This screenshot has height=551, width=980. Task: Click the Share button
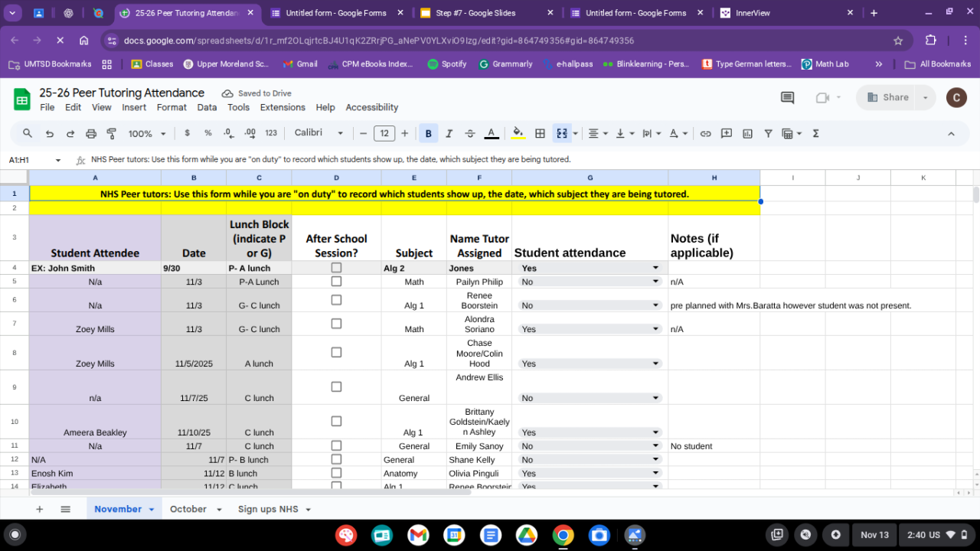pyautogui.click(x=887, y=97)
